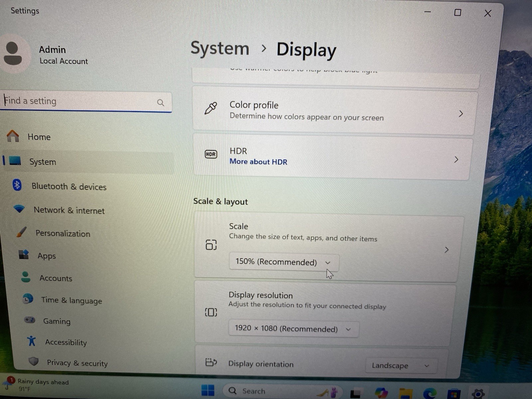Click the Color profile eyedropper icon
The image size is (532, 399).
(x=210, y=108)
